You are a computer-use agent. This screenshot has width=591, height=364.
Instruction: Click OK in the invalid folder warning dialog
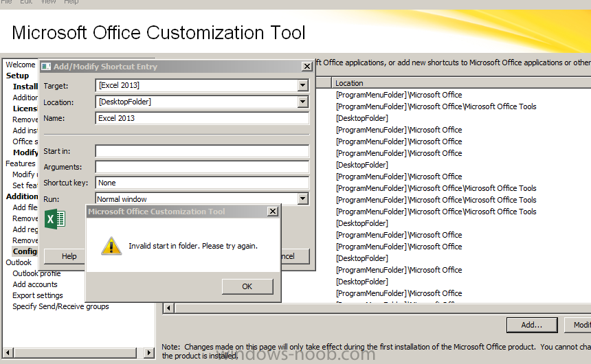(x=247, y=286)
